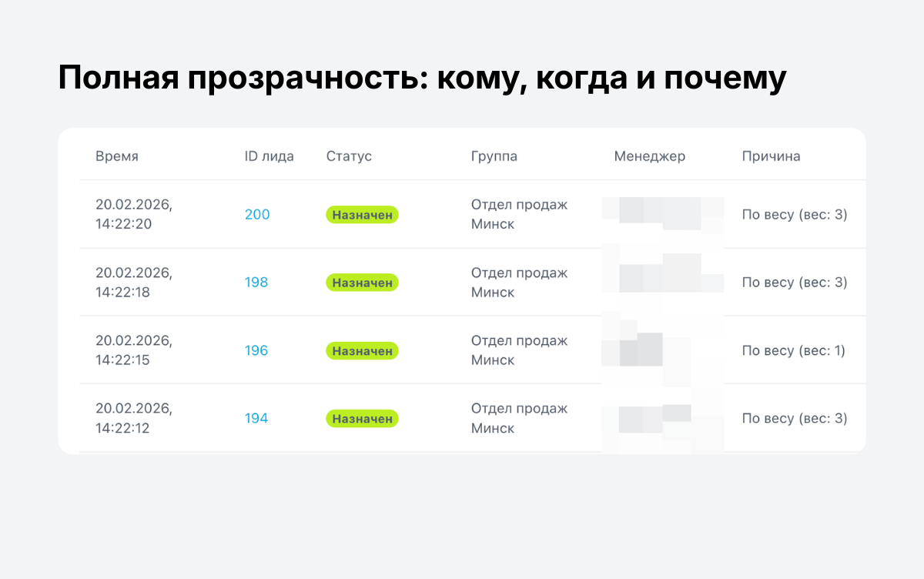
Task: Sort by the Причина column header
Action: (771, 156)
